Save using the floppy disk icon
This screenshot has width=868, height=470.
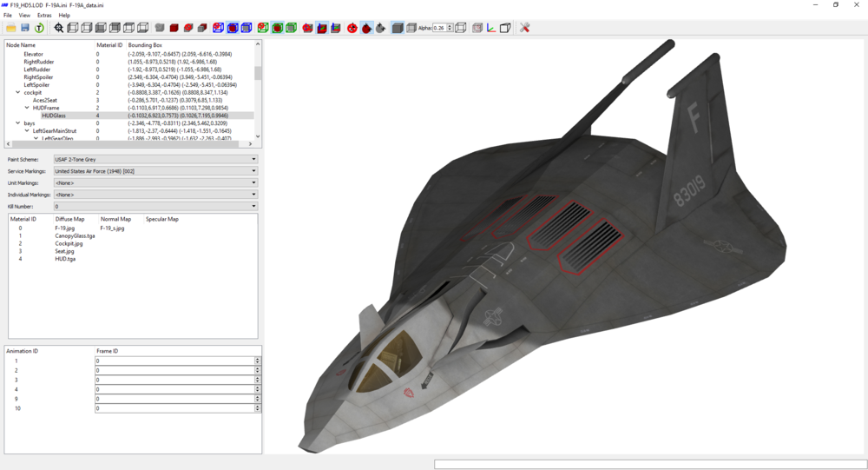coord(25,28)
